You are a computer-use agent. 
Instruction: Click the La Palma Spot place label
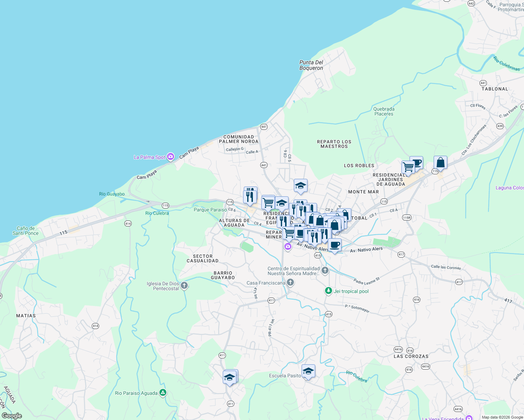(x=150, y=157)
